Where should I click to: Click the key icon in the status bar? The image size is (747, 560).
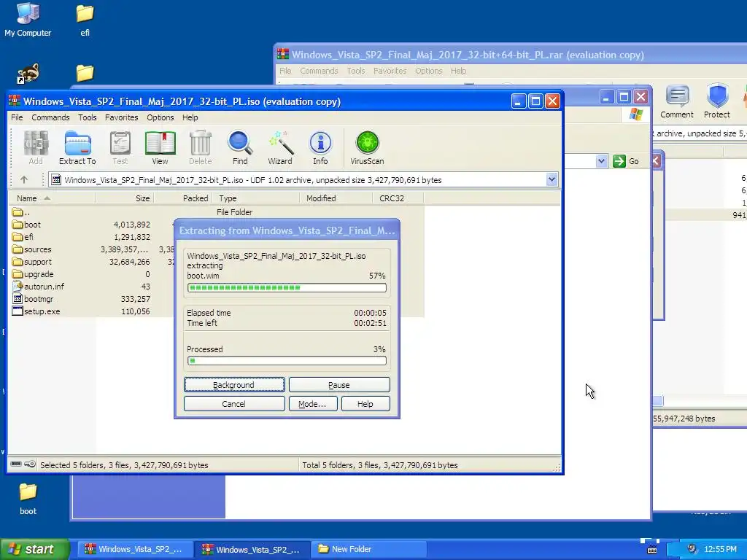tap(29, 464)
